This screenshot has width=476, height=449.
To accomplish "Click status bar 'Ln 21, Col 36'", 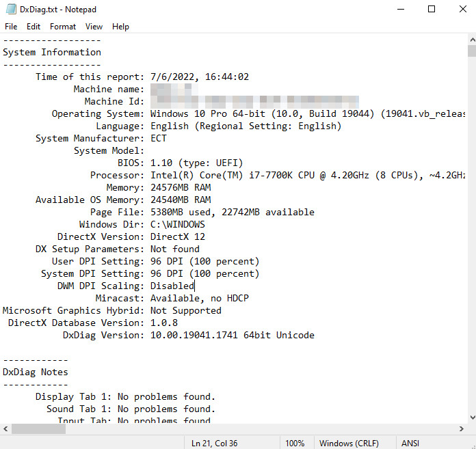I will [214, 444].
